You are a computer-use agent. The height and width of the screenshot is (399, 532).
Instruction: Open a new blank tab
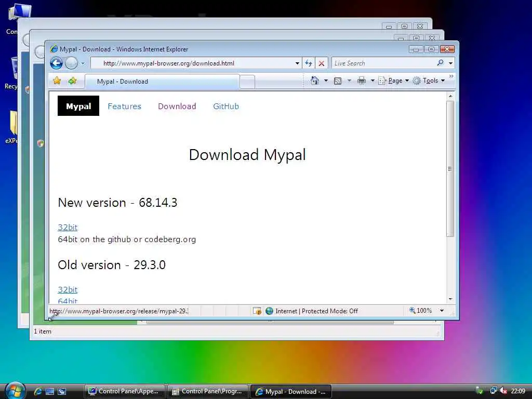[x=247, y=82]
